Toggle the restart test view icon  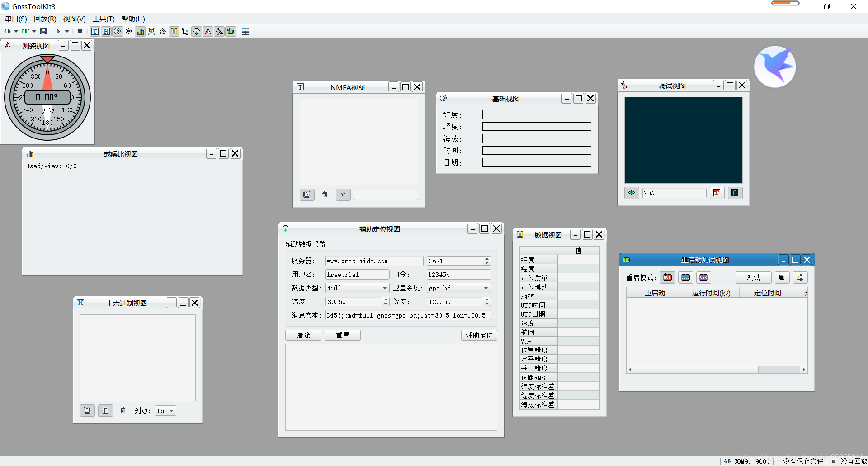coord(231,31)
